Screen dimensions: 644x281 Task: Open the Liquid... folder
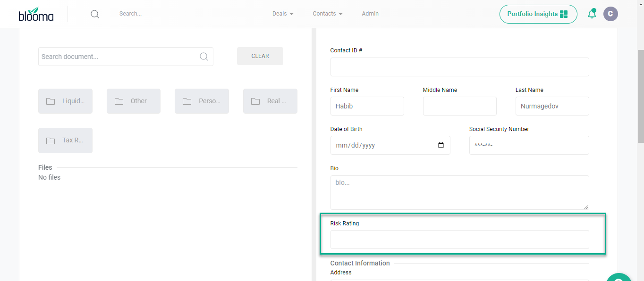coord(65,101)
